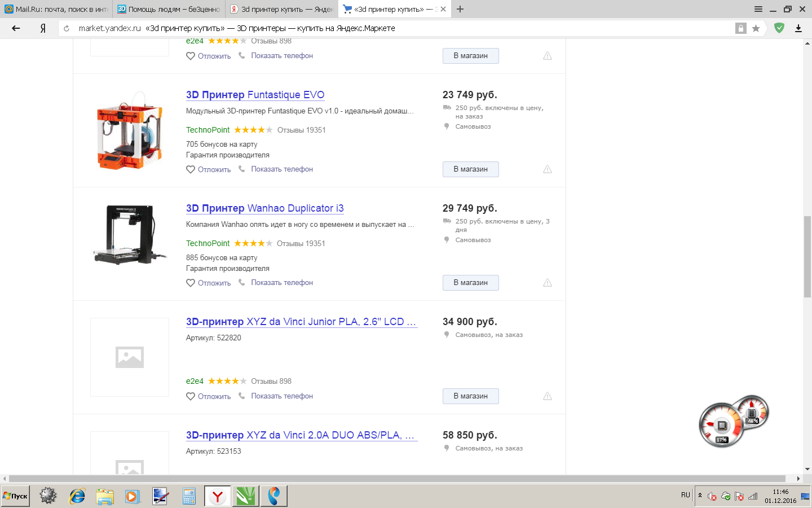Click the price 23 749 руб.

(470, 95)
